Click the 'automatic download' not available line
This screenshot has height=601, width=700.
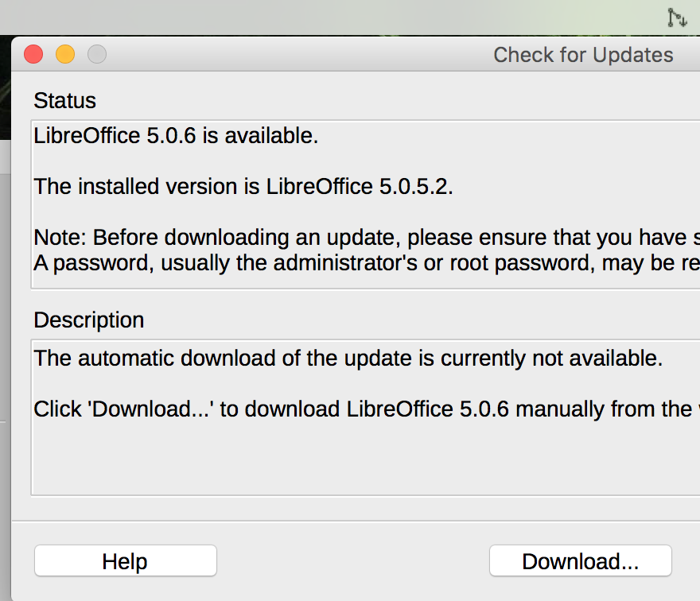[x=348, y=359]
